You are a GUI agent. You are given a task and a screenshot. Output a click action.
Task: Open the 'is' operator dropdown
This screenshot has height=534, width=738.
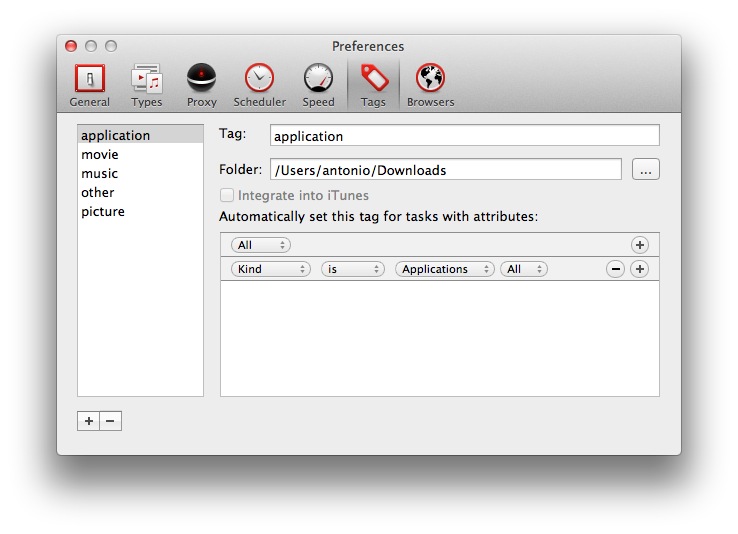click(353, 269)
